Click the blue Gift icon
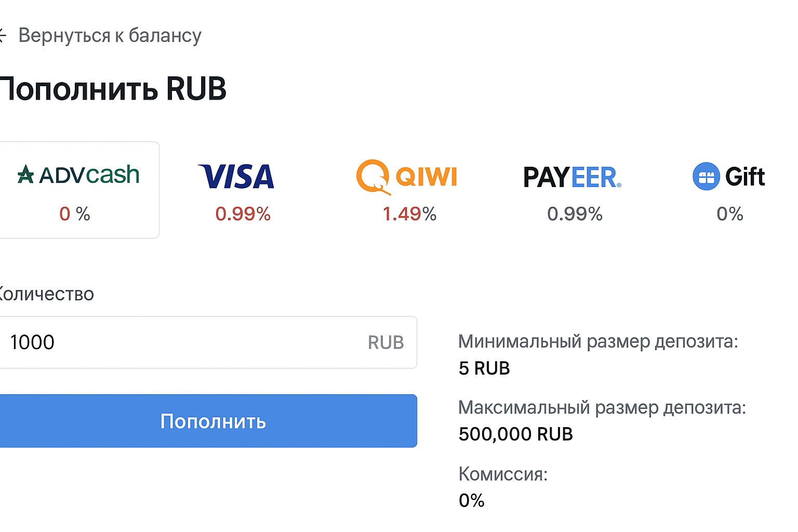Screen dimensions: 798x532 [x=706, y=177]
